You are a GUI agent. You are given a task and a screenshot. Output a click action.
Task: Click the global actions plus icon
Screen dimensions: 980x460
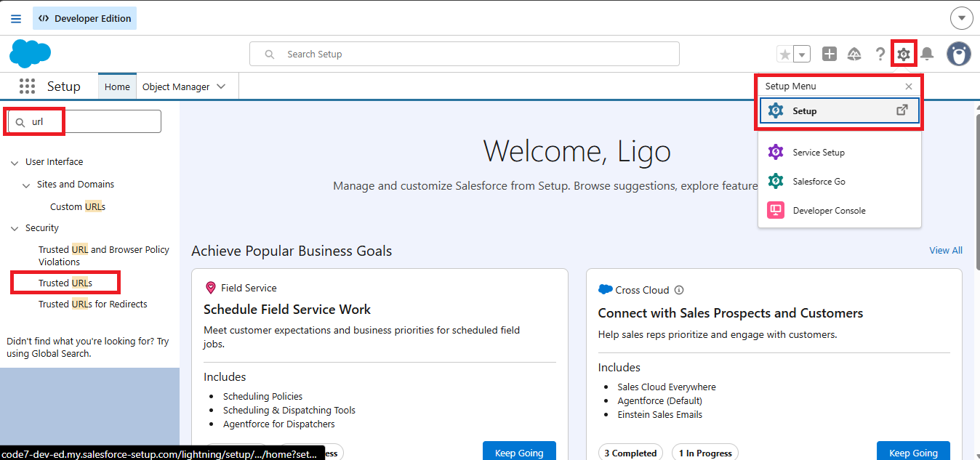[x=830, y=54]
